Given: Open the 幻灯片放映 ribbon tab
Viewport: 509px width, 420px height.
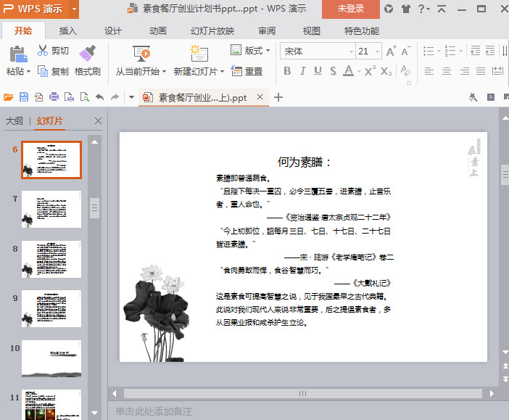Looking at the screenshot, I should point(212,30).
